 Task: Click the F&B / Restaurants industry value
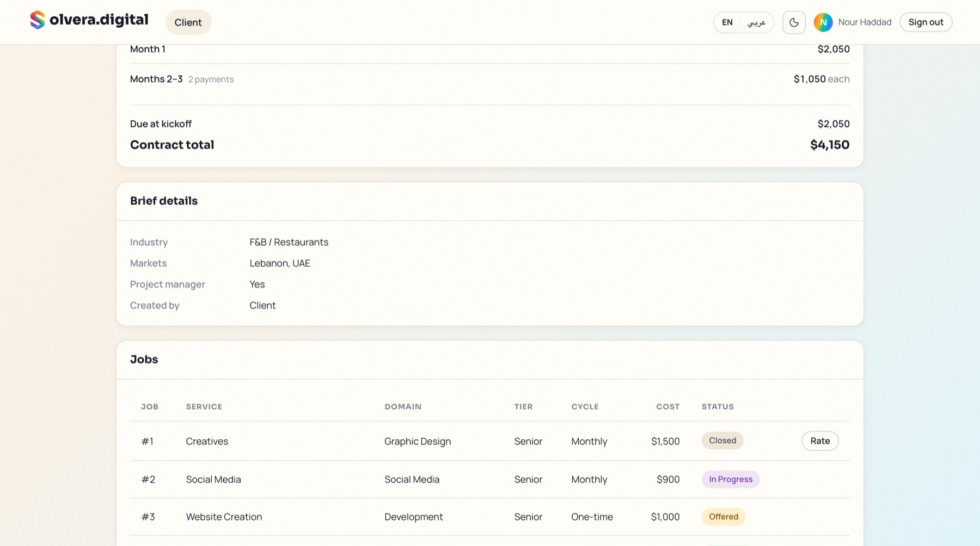[289, 242]
